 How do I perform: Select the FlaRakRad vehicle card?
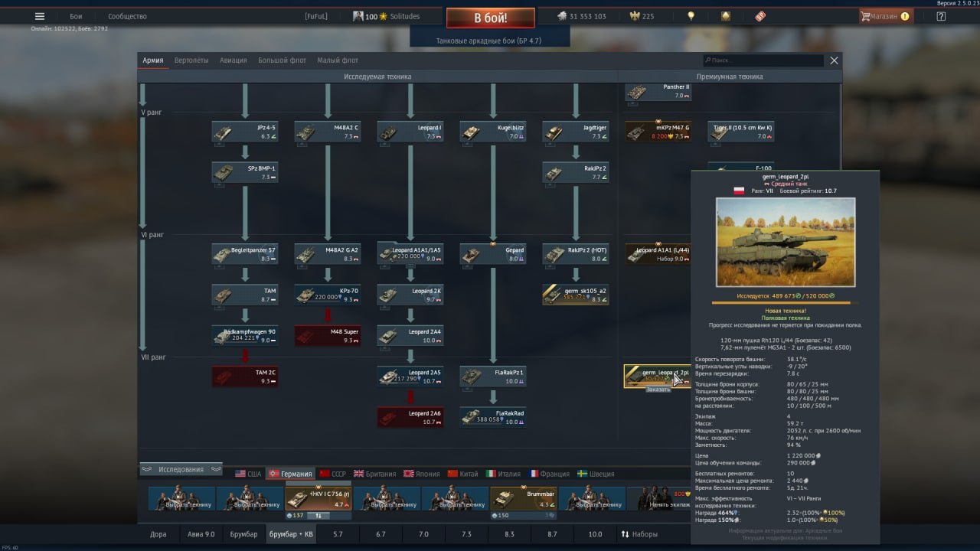click(x=493, y=417)
